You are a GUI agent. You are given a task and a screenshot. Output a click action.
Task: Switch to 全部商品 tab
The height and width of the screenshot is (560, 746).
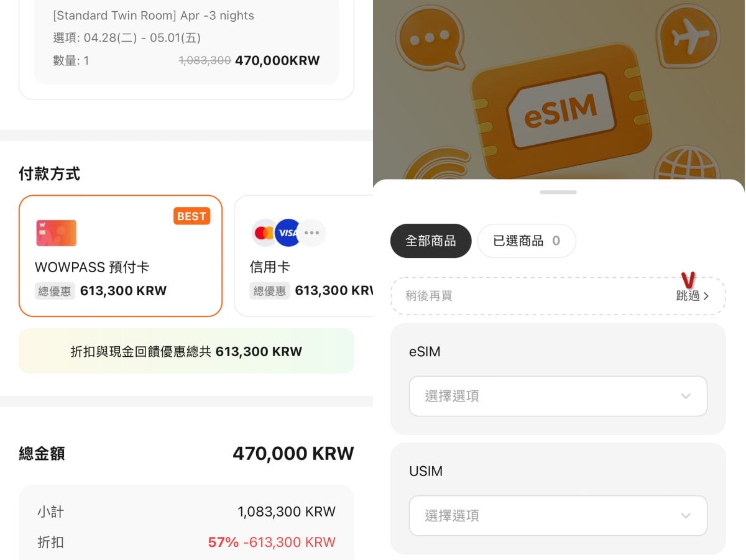(431, 241)
